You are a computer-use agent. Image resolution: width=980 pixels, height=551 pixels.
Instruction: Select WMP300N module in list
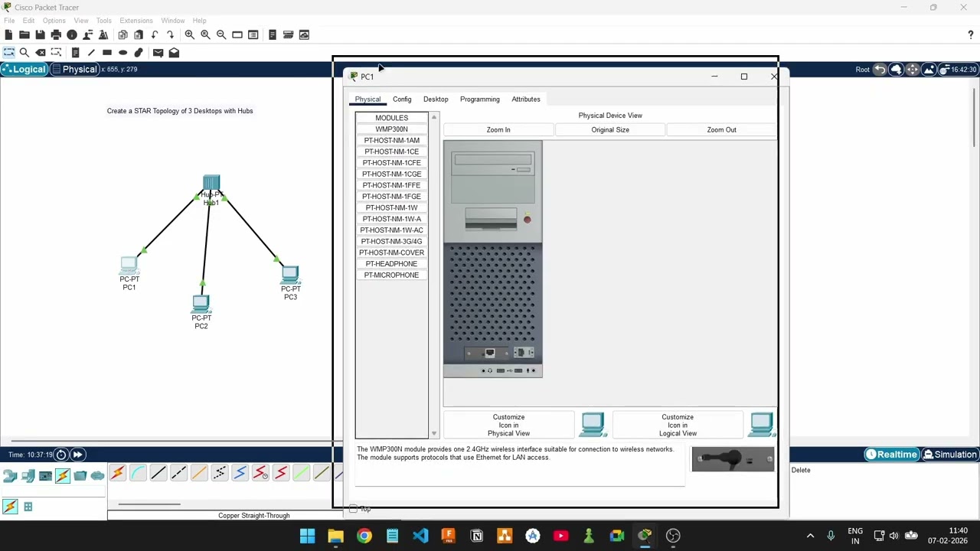click(391, 129)
